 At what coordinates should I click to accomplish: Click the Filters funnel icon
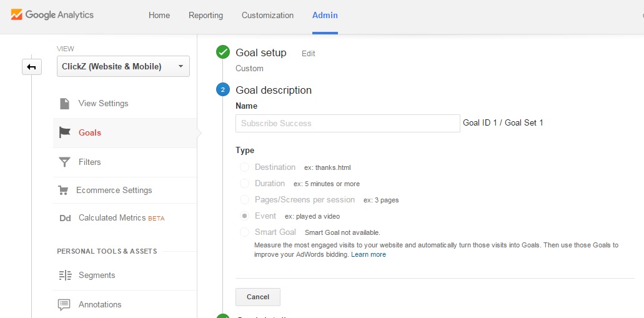coord(64,162)
